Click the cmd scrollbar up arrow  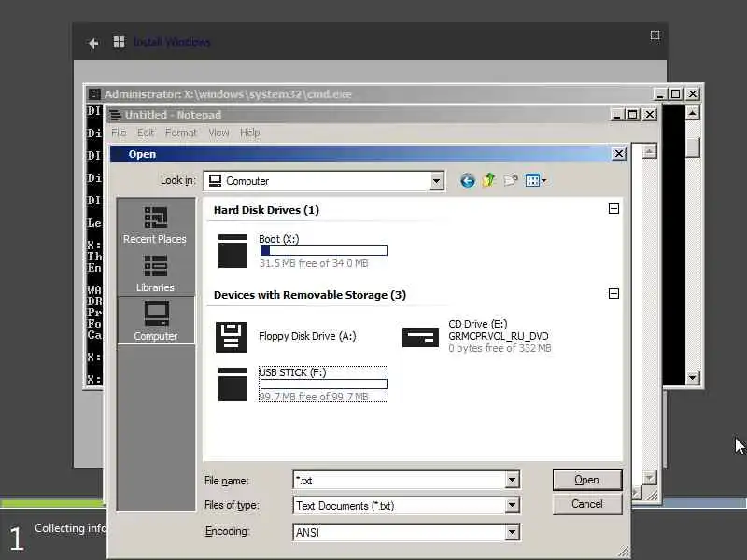pyautogui.click(x=692, y=113)
